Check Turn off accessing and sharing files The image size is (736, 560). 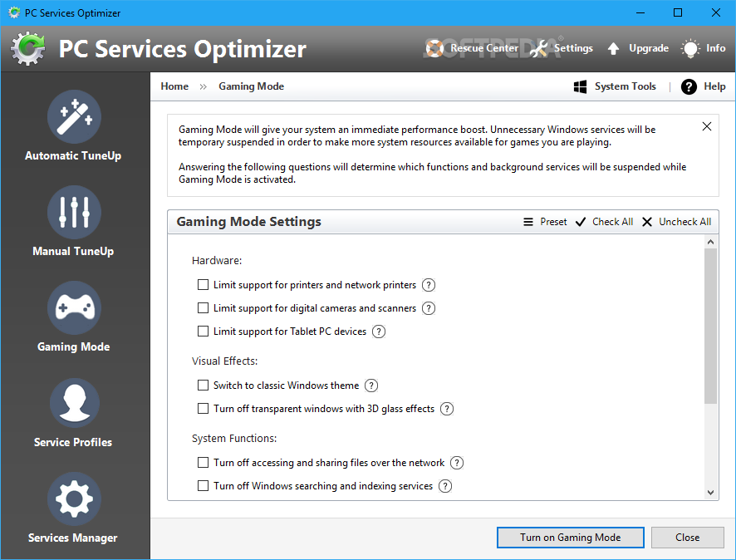203,462
